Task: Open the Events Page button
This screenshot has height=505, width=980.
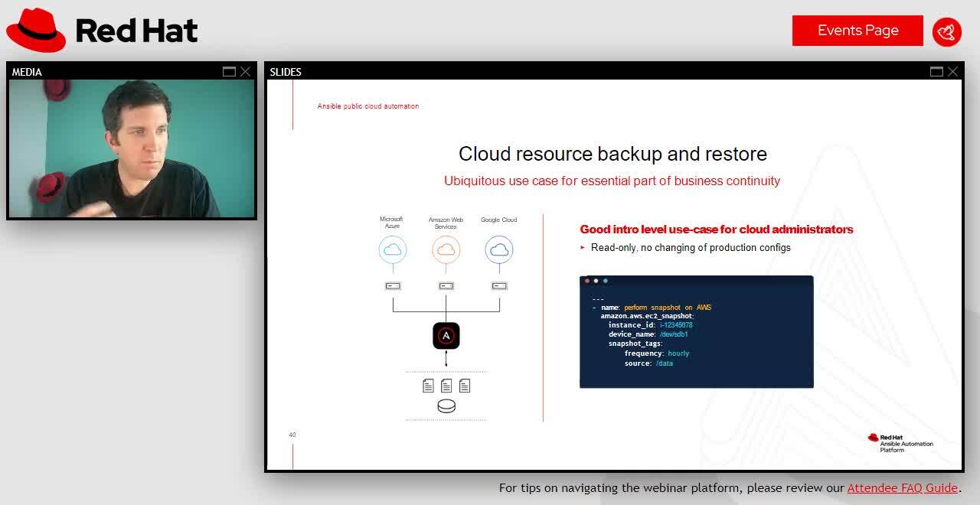Action: pyautogui.click(x=857, y=31)
